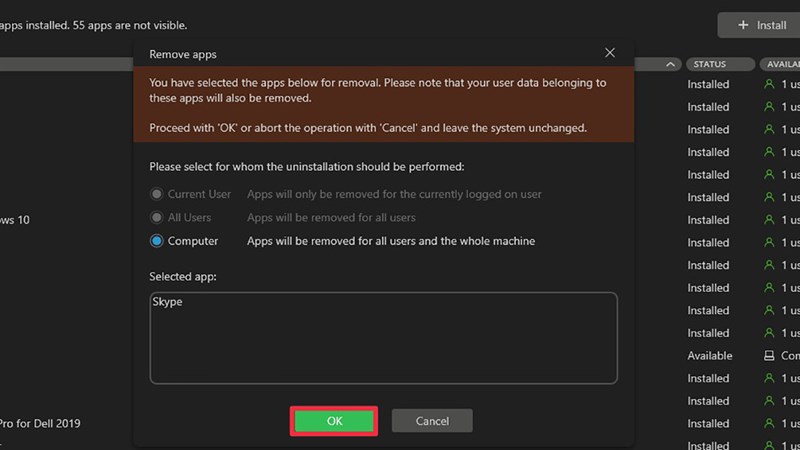The height and width of the screenshot is (450, 800).
Task: Cancel the app removal dialog
Action: pos(432,421)
